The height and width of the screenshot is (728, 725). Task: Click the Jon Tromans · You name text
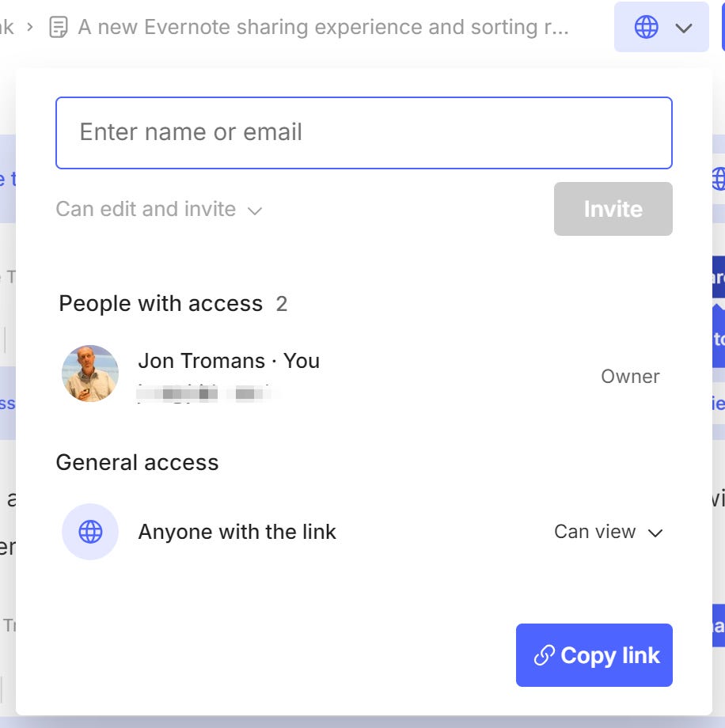point(229,361)
